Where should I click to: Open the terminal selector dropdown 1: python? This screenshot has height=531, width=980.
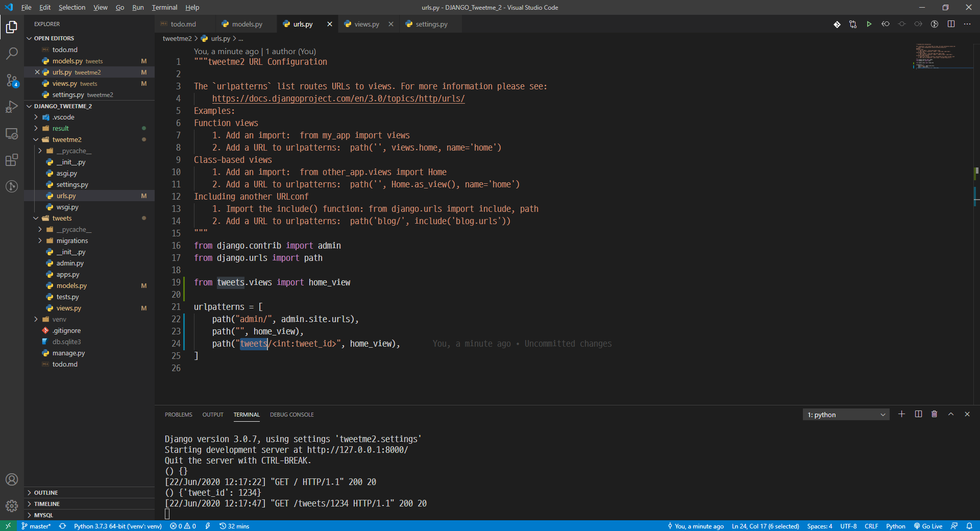[x=846, y=415]
